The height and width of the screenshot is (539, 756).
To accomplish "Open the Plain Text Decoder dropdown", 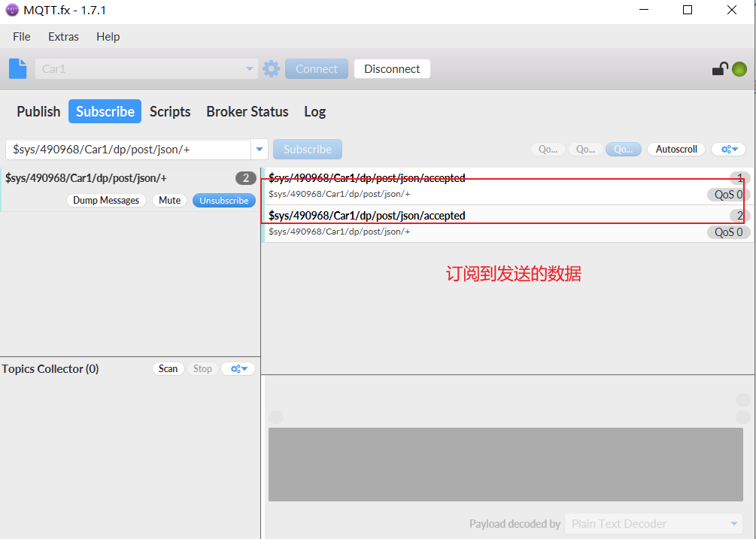I will [653, 523].
